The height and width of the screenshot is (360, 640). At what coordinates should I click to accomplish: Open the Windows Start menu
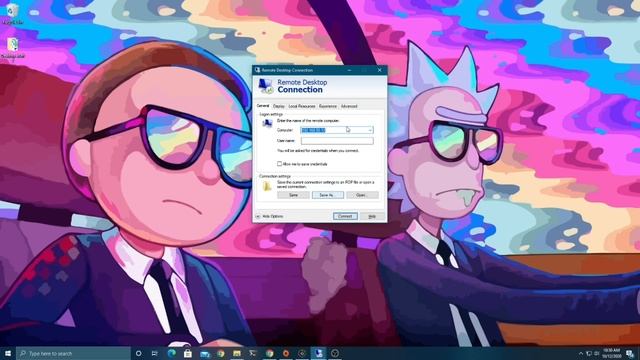[8, 353]
